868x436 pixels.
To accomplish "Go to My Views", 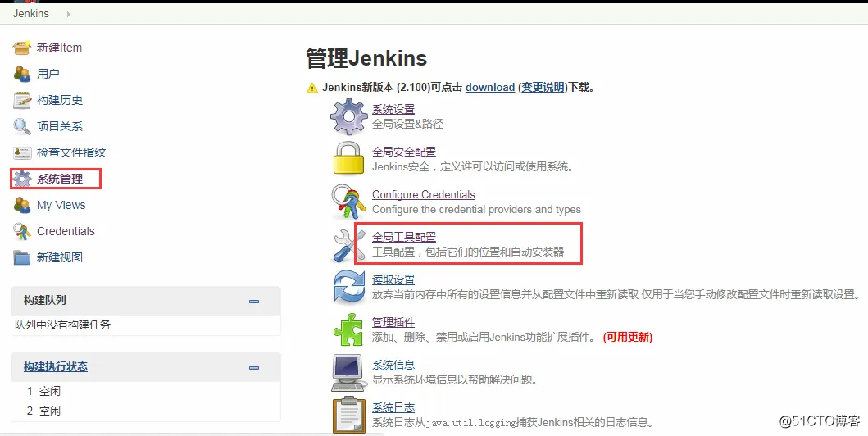I will [x=61, y=205].
